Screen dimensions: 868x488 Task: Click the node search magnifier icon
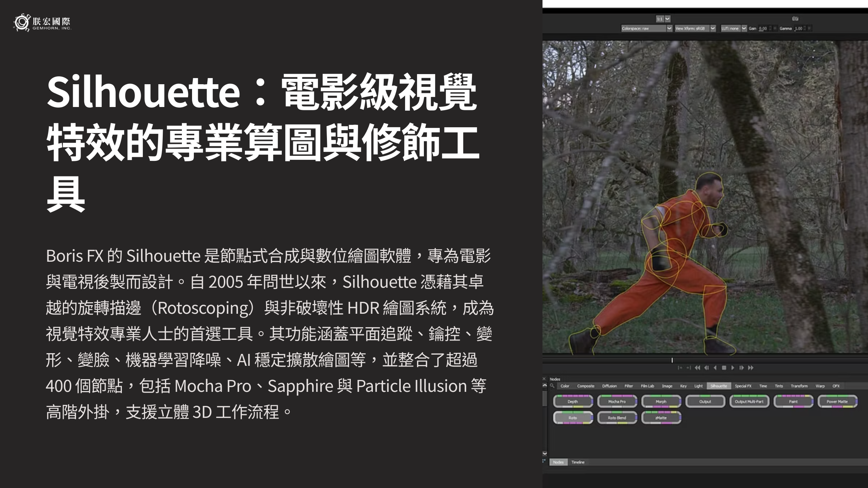pyautogui.click(x=552, y=386)
